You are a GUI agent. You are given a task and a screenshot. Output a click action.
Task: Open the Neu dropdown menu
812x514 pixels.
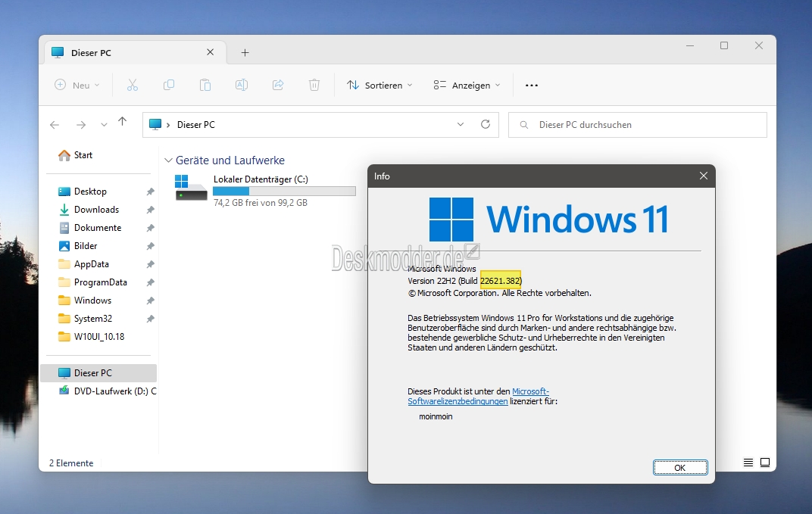point(77,85)
